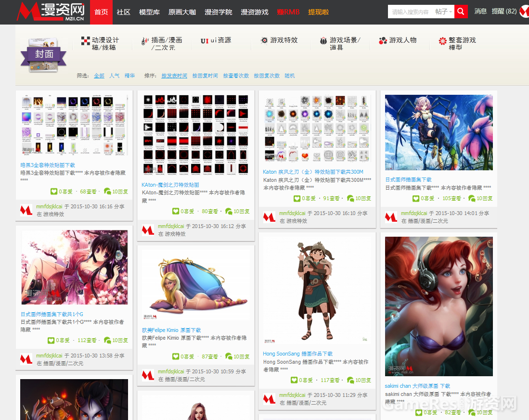Click the 漫资网 MZII.CN site logo
529x420 pixels.
51,12
